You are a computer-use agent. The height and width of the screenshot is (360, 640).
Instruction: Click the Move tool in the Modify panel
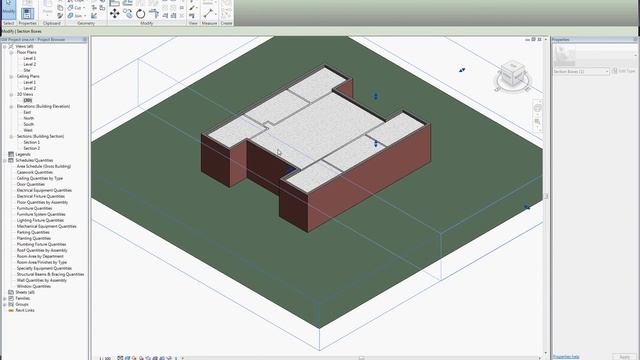(115, 13)
